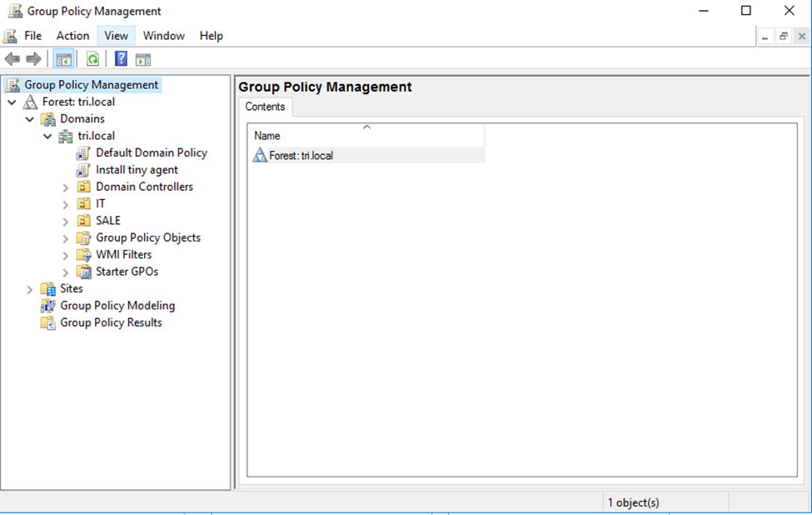Image resolution: width=812 pixels, height=515 pixels.
Task: Click the IT organizational unit icon
Action: (x=84, y=203)
